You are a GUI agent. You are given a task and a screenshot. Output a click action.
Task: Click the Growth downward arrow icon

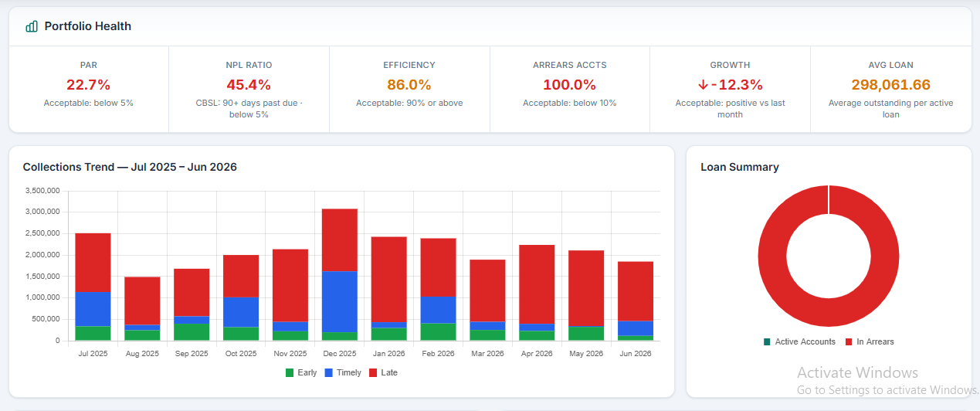(703, 85)
